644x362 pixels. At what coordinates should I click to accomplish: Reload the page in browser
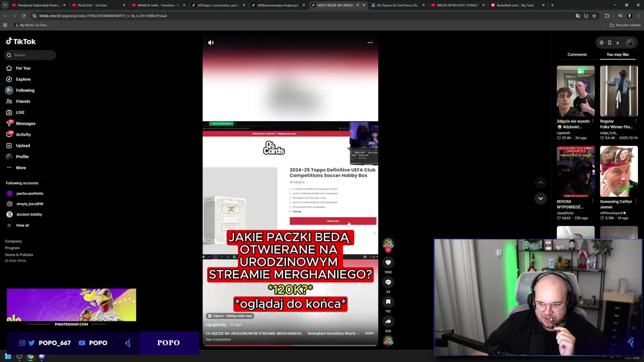(x=23, y=16)
